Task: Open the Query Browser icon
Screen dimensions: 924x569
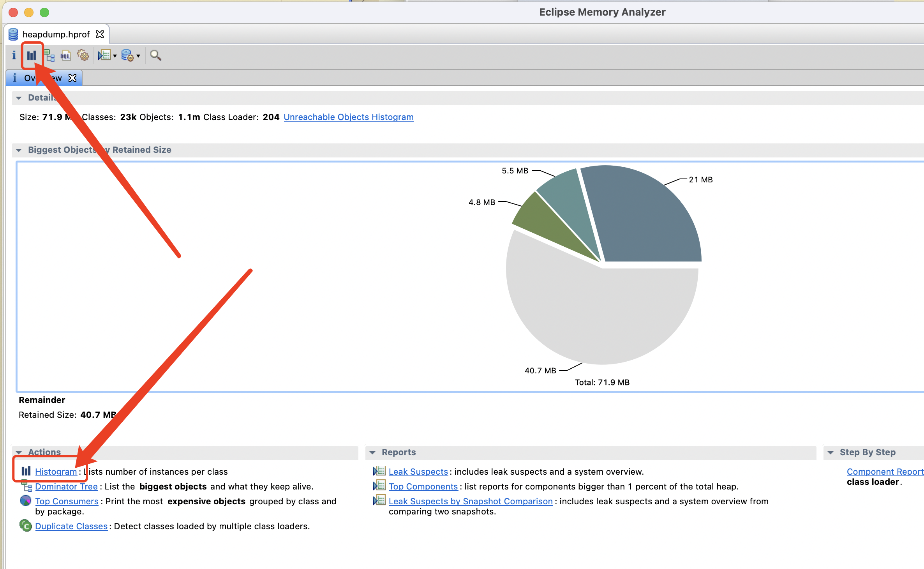Action: tap(127, 55)
